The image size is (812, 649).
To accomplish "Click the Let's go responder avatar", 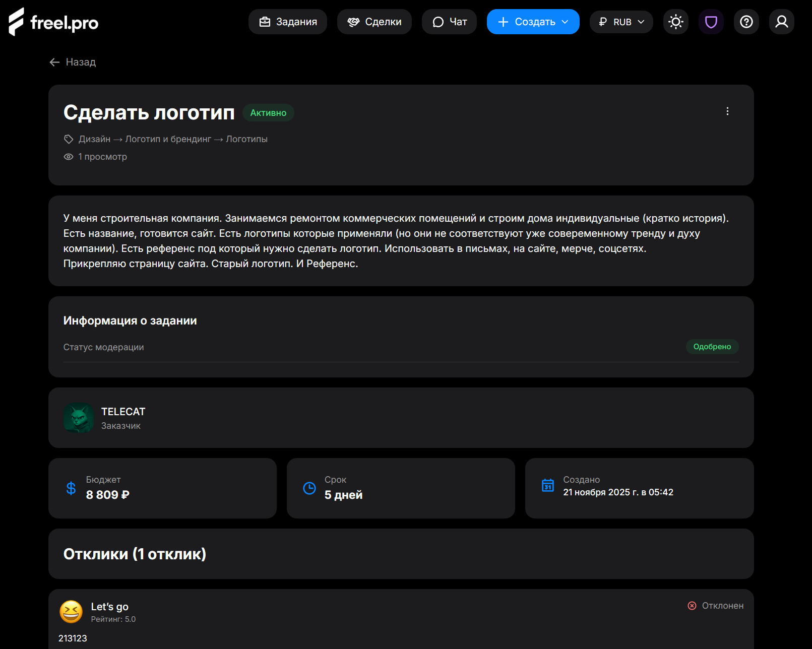I will [x=71, y=612].
